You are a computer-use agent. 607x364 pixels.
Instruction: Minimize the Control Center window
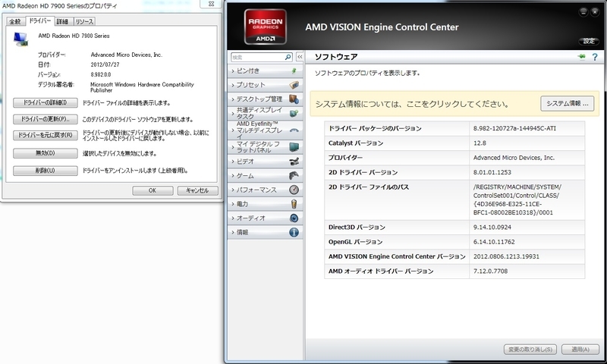[x=583, y=12]
